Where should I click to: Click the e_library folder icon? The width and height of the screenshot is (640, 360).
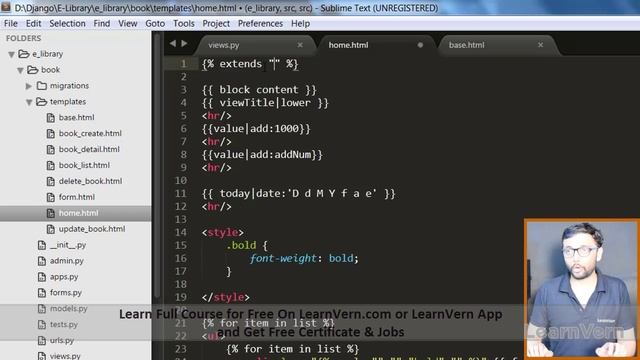(24, 53)
